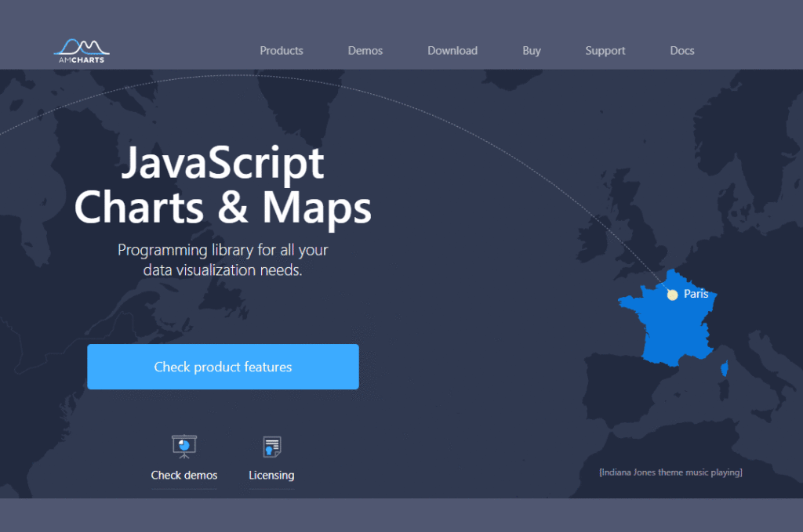Open the Licensing page link
The image size is (803, 532).
tap(271, 475)
